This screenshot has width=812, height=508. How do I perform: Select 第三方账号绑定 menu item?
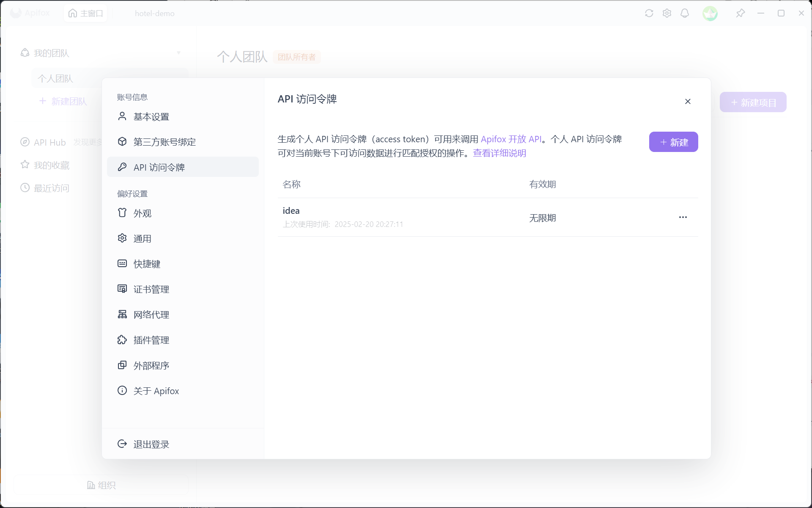click(x=164, y=142)
